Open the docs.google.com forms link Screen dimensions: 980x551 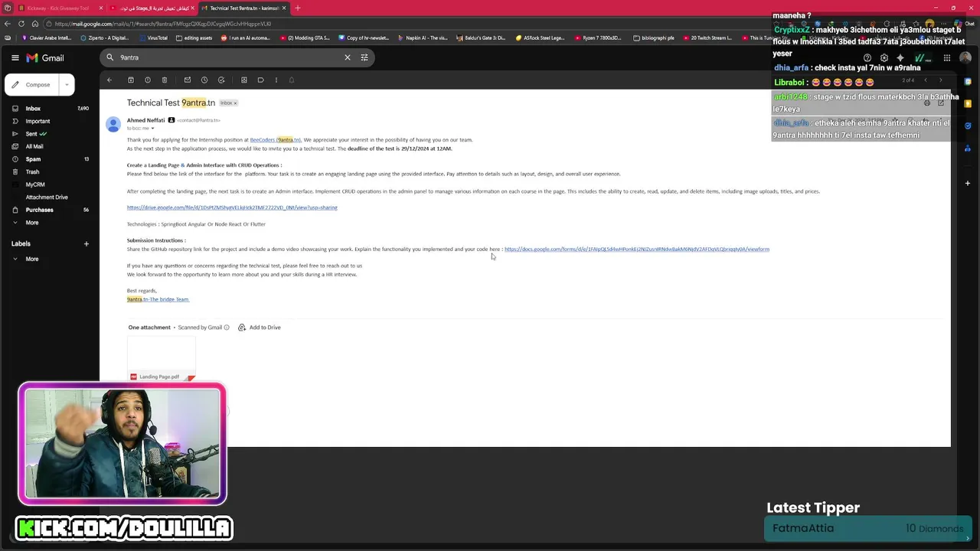(637, 249)
